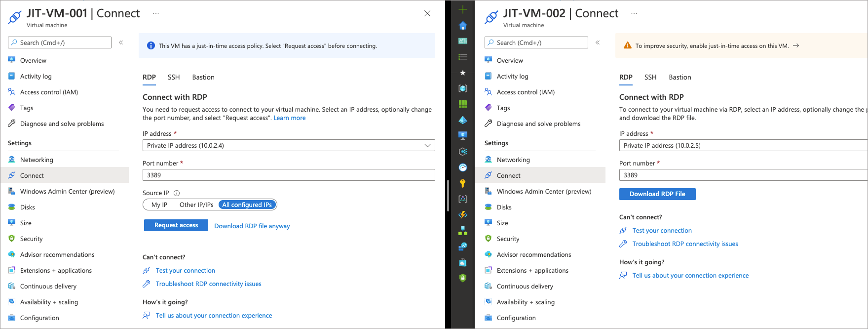
Task: Click the home icon in the Azure sidebar
Action: tap(462, 25)
